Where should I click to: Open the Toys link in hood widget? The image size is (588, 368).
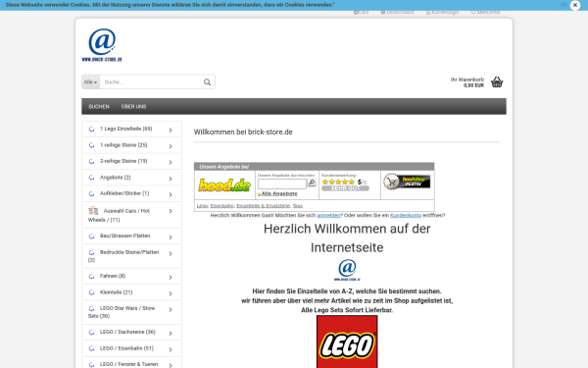[297, 206]
